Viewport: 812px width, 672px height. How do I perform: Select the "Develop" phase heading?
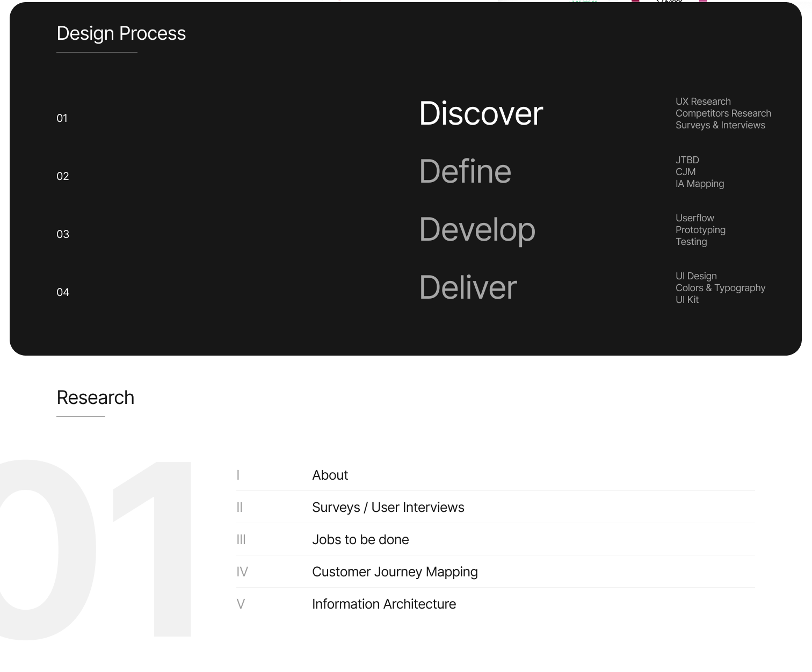click(477, 229)
